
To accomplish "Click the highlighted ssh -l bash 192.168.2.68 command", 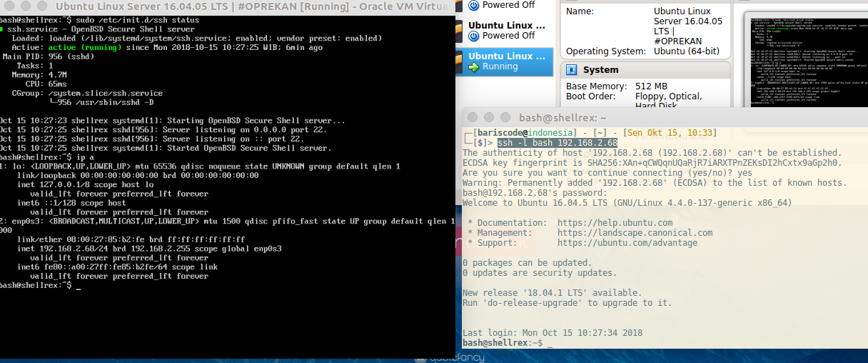I will (x=557, y=143).
